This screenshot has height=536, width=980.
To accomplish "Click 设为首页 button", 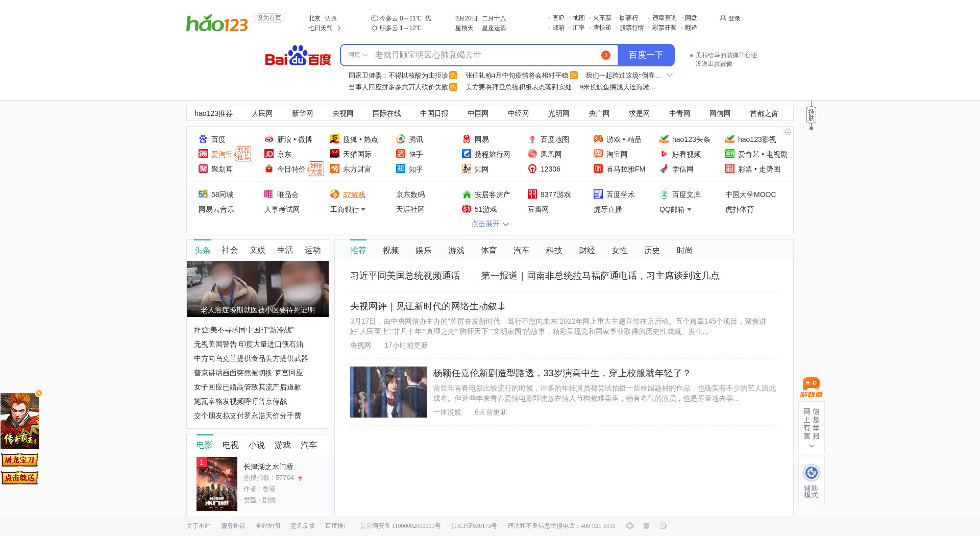I will click(x=269, y=18).
